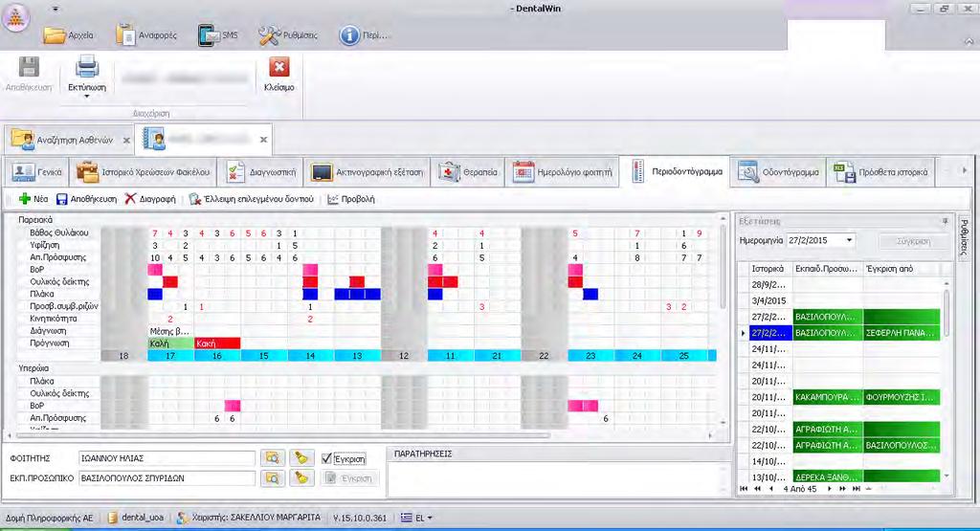Screen dimensions: 980x531
Task: Click the Αποθήκευση floppy icon in ribbon
Action: click(x=29, y=68)
